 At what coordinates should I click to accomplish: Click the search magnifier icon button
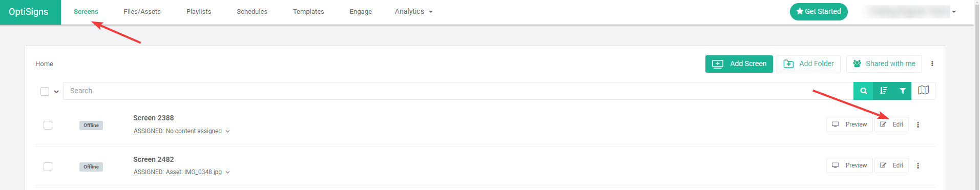coord(863,91)
